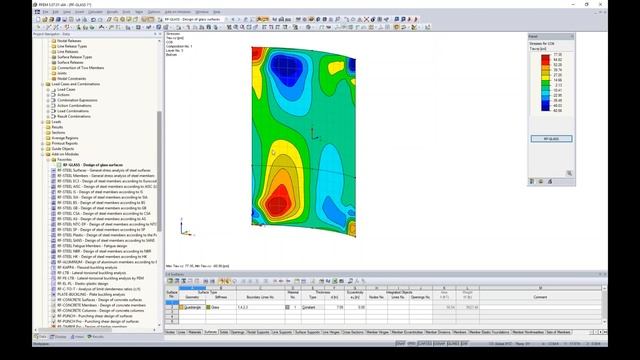Expand the Loads tree node
Image resolution: width=640 pixels, height=360 pixels.
[x=42, y=122]
